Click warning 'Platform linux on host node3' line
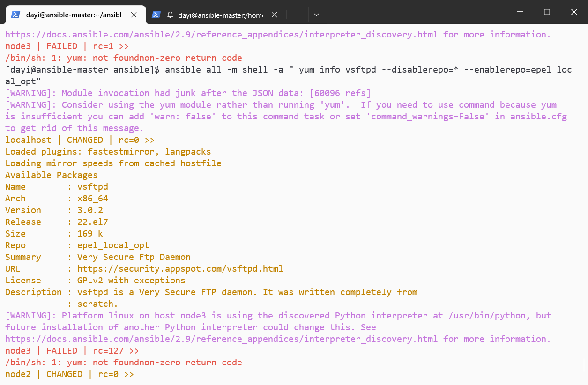Image resolution: width=588 pixels, height=385 pixels. point(278,316)
